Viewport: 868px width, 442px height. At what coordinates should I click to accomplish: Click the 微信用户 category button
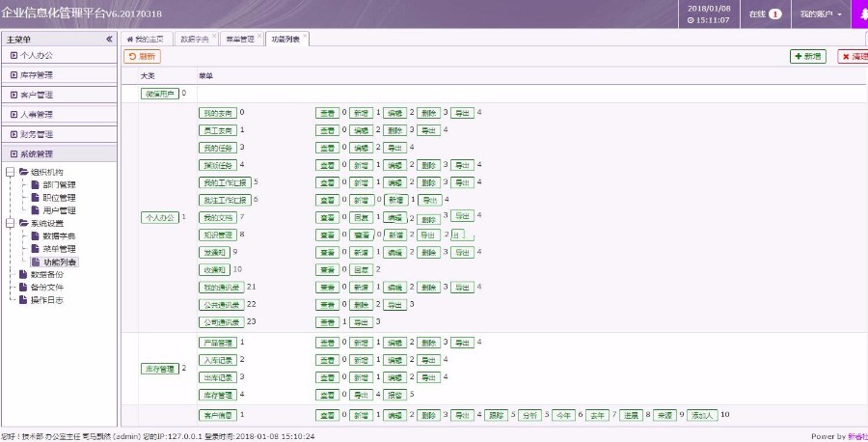coord(159,94)
